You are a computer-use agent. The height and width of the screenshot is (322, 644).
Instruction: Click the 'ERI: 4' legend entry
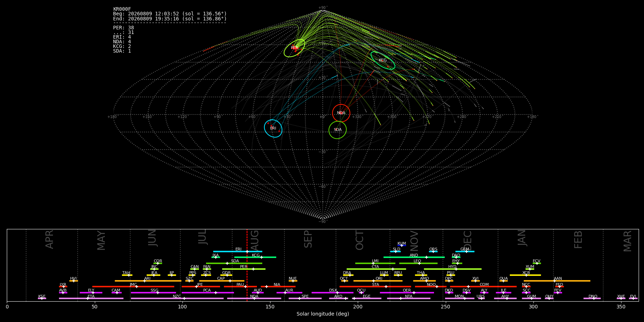pyautogui.click(x=122, y=37)
